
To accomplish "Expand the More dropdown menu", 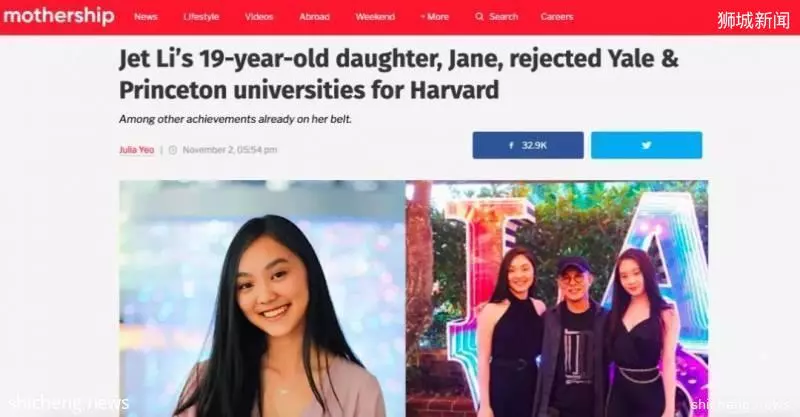I will (434, 17).
